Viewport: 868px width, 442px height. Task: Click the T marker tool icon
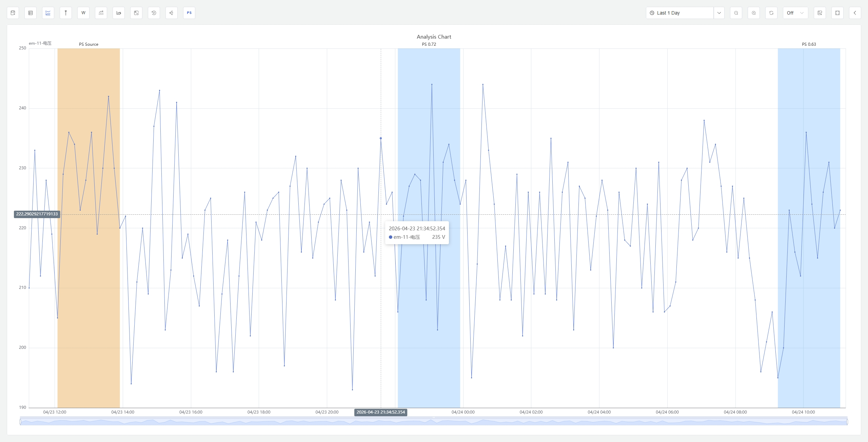66,13
